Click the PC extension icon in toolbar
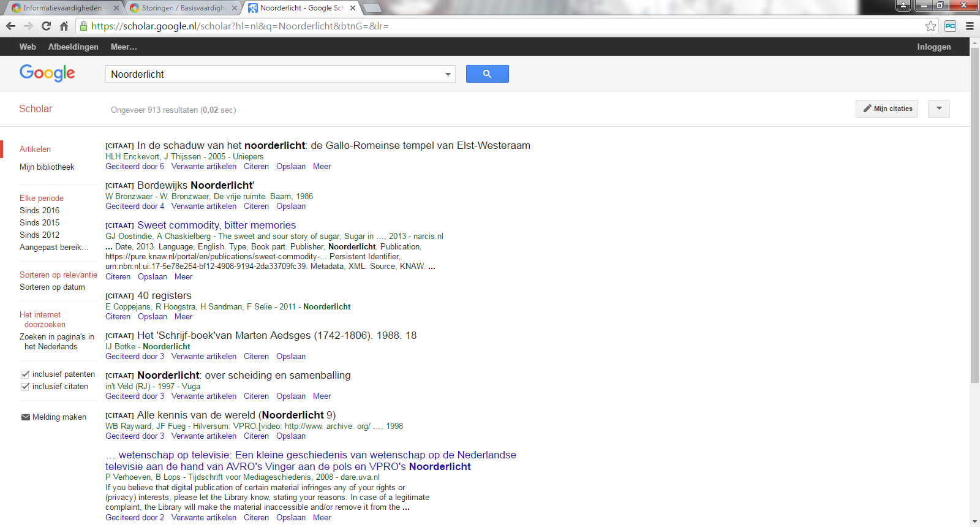 point(950,26)
